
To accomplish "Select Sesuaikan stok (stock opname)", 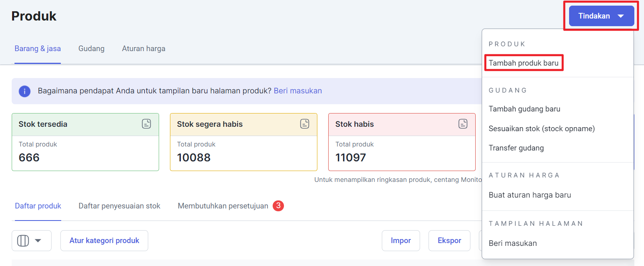I will pos(542,129).
